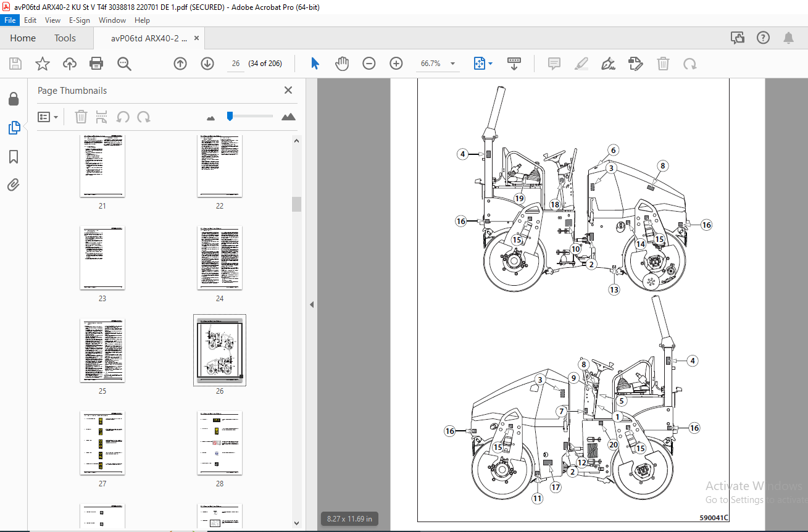Switch to the Home tab

coord(23,38)
